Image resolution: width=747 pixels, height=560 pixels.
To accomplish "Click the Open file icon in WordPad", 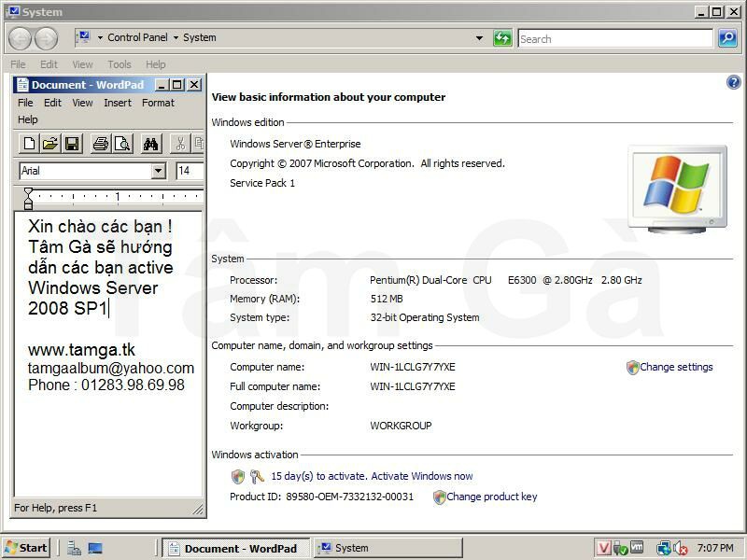I will click(x=50, y=144).
